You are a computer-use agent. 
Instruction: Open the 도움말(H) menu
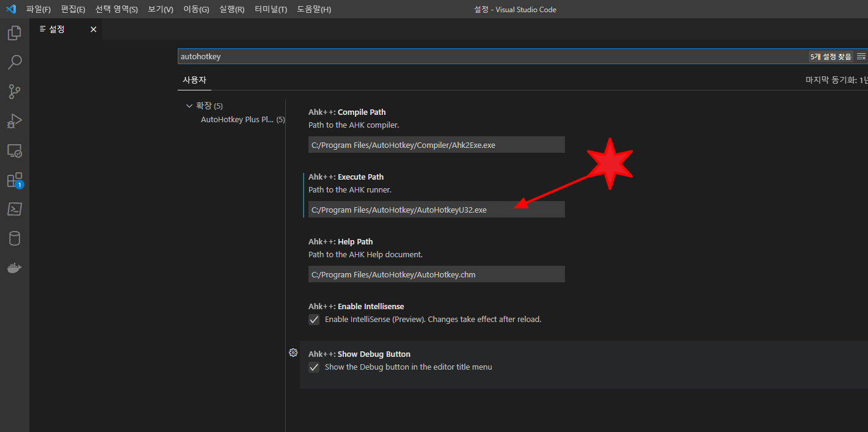(314, 10)
